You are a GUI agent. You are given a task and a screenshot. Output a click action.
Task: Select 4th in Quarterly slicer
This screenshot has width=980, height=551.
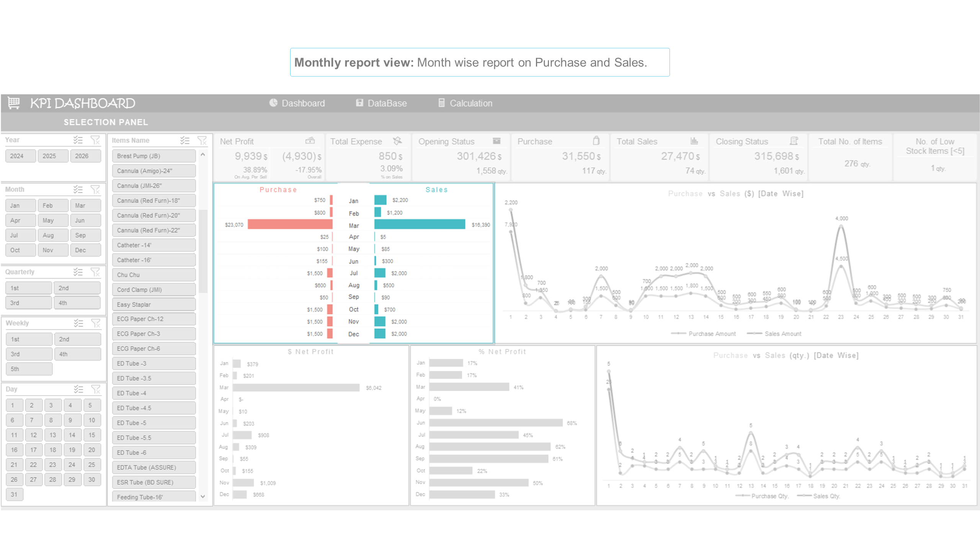[77, 303]
